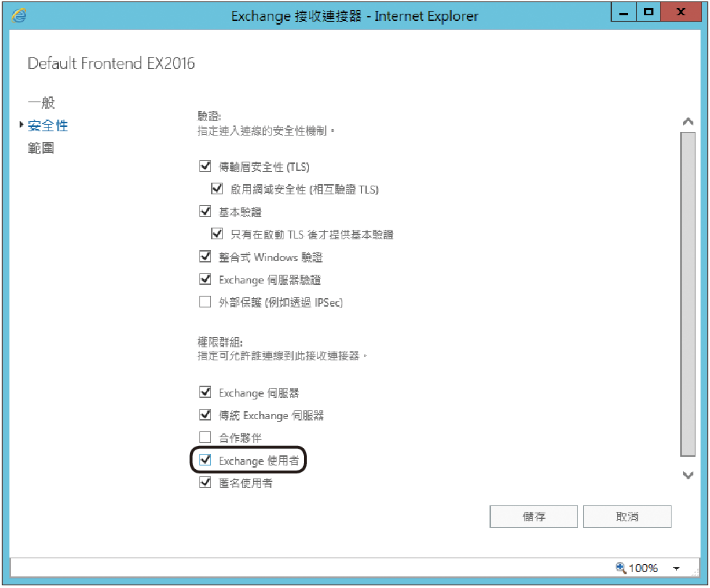The width and height of the screenshot is (710, 588).
Task: Uncheck the 匿名使用者 checkbox
Action: pyautogui.click(x=205, y=483)
